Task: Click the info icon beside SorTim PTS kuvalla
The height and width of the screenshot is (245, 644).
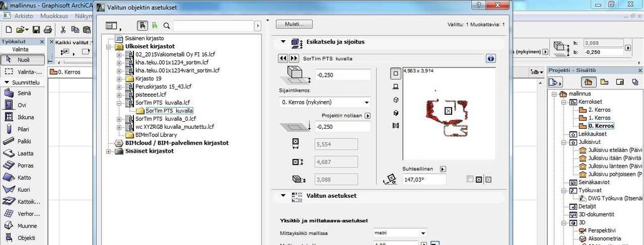Action: point(491,58)
